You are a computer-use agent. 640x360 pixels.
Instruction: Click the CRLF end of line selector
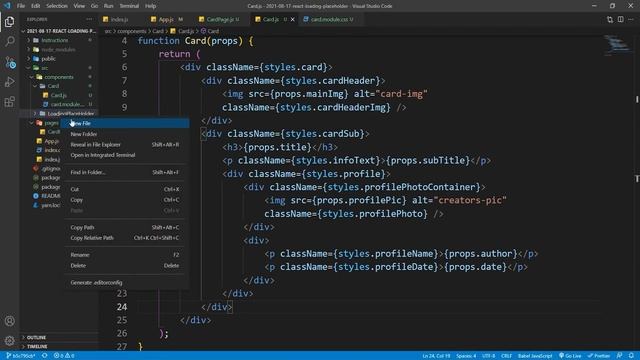tap(507, 356)
